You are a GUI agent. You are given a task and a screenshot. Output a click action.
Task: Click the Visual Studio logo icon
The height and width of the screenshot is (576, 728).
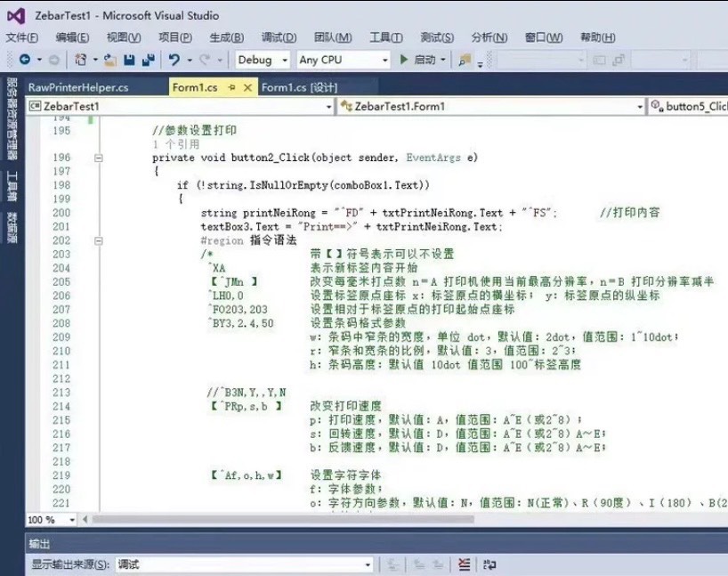tap(16, 16)
